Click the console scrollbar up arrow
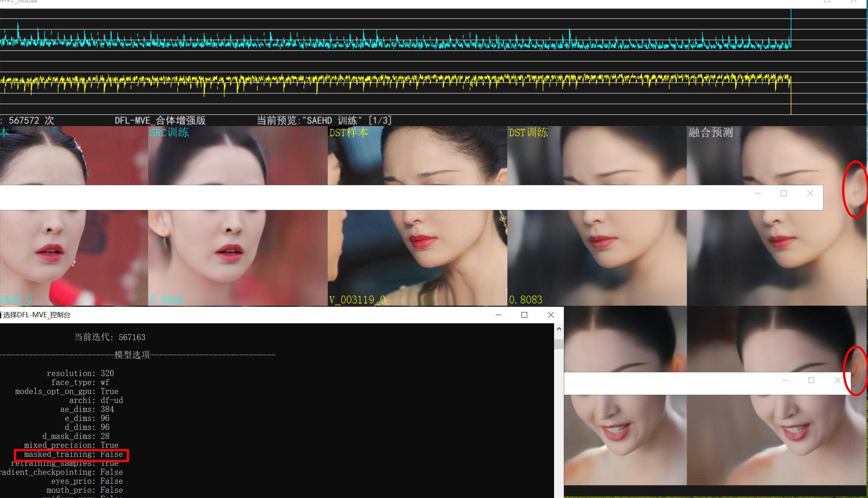Screen dimensions: 868x498 [x=559, y=329]
